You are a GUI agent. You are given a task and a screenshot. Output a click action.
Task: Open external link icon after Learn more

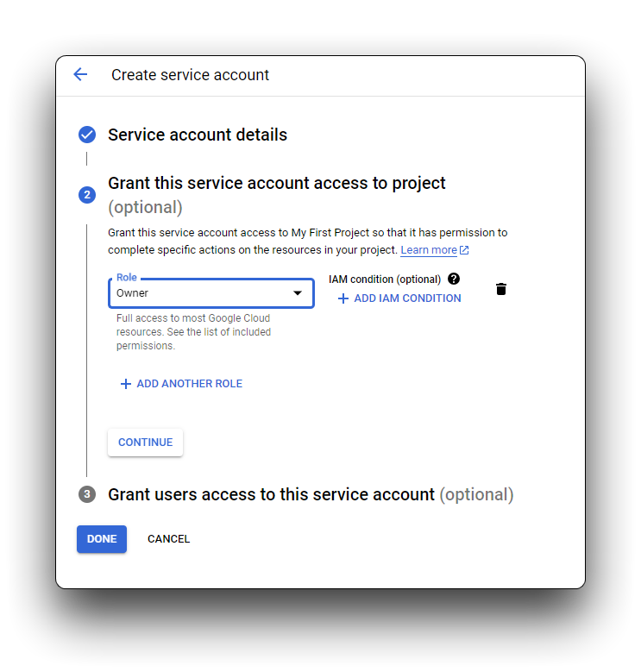(x=464, y=250)
